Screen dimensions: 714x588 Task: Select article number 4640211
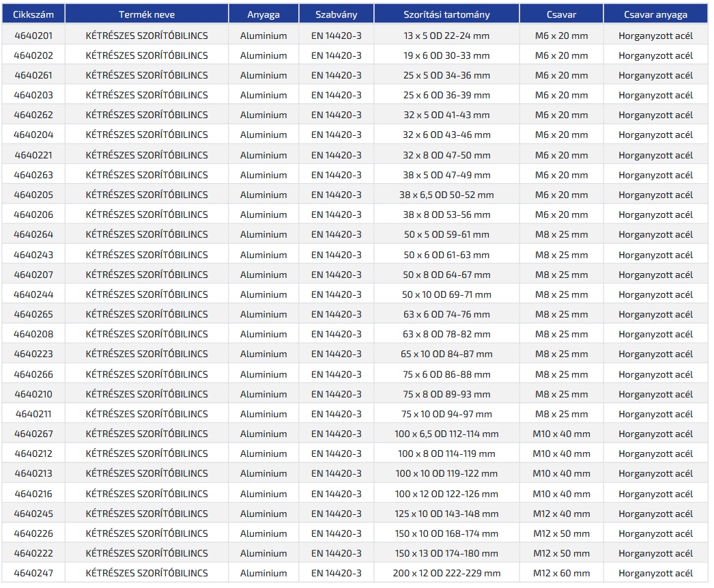point(33,414)
